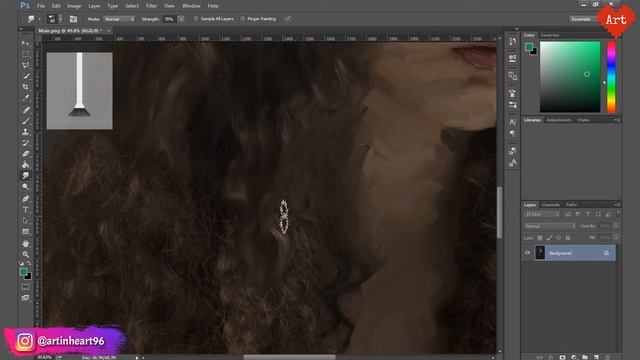
Task: Select the Path Selection tool
Action: 25,220
